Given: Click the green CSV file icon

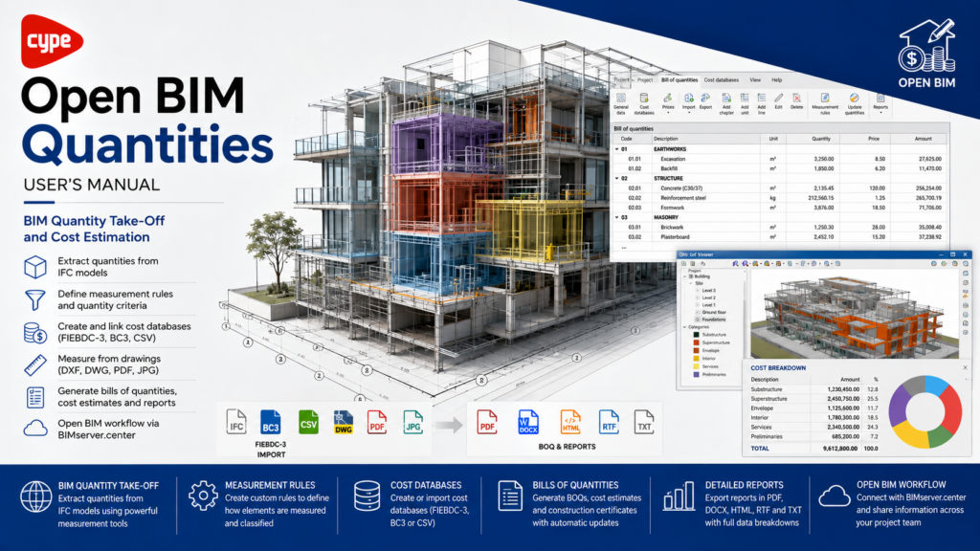Looking at the screenshot, I should pyautogui.click(x=308, y=422).
